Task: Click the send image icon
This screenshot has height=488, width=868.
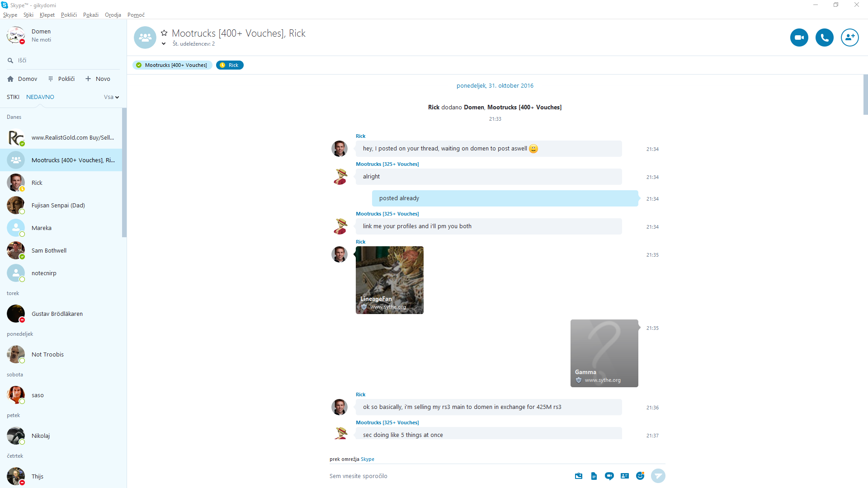Action: pyautogui.click(x=578, y=476)
